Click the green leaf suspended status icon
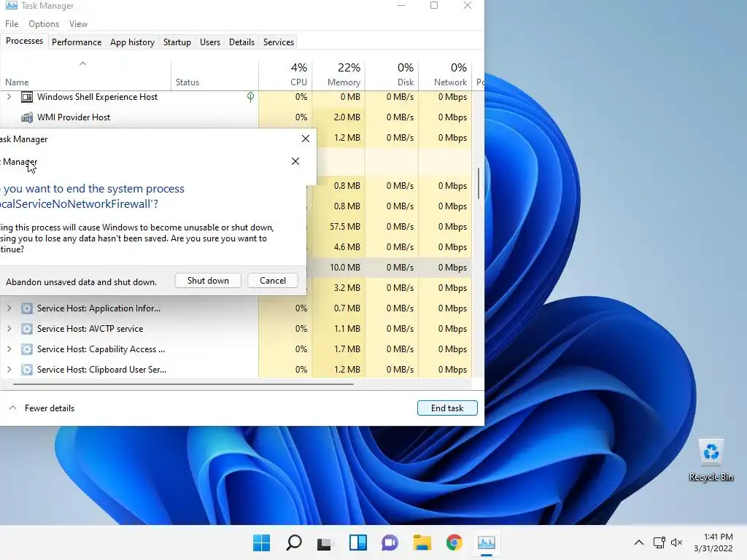747x560 pixels. [250, 97]
